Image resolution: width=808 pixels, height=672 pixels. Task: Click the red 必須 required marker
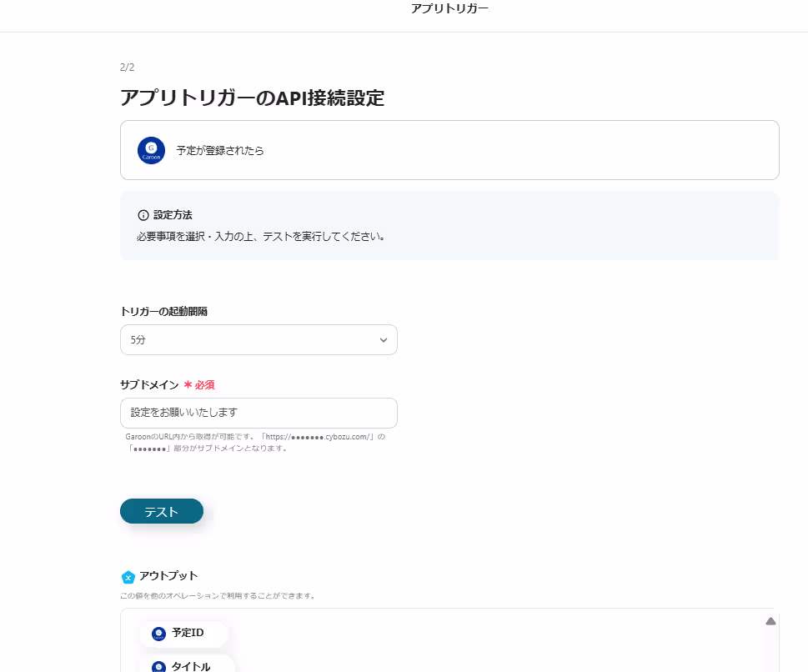[199, 385]
